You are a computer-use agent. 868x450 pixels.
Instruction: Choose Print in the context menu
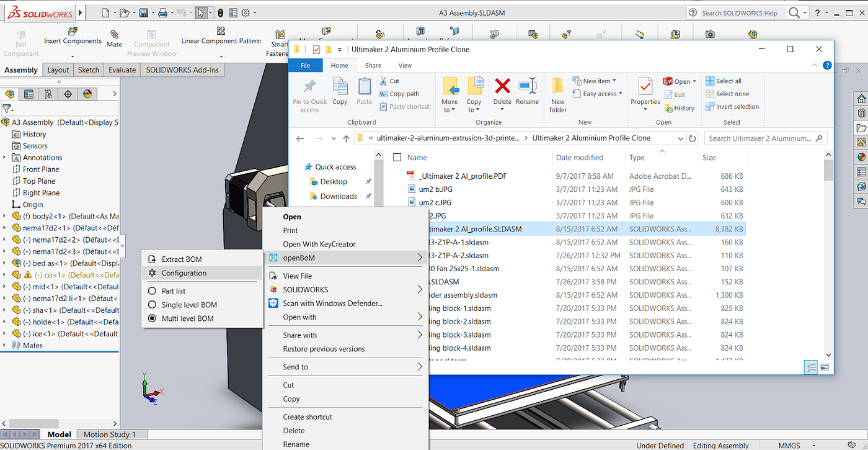pos(291,230)
